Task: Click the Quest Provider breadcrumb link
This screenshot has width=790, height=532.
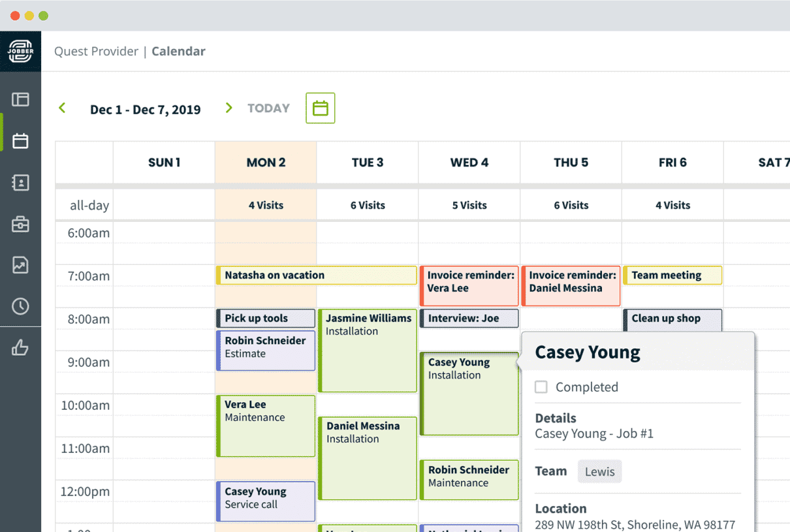Action: [96, 52]
